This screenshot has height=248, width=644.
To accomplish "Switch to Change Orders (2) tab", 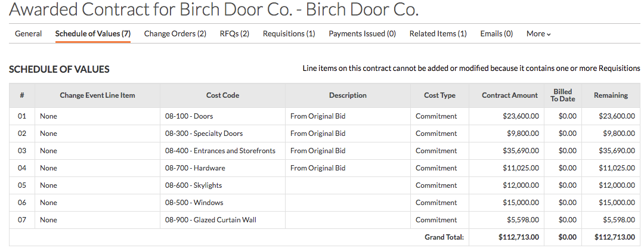I will pyautogui.click(x=175, y=33).
